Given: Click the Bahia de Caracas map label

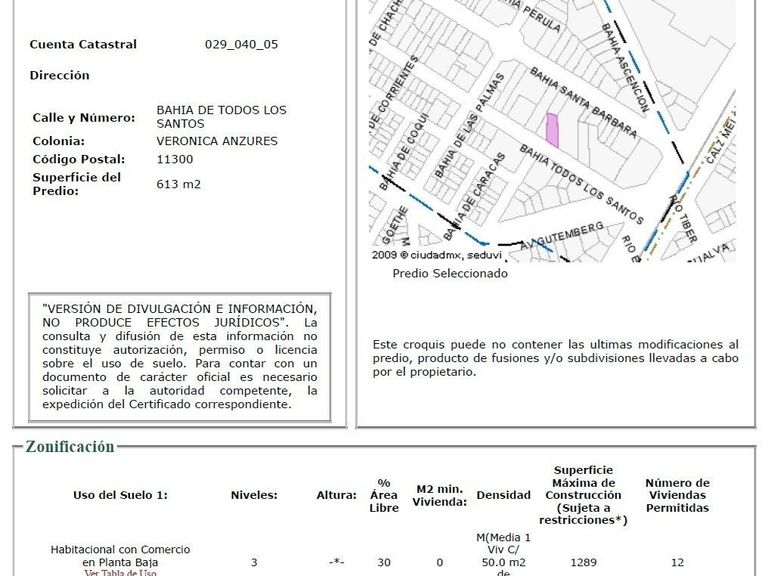Looking at the screenshot, I should (x=474, y=196).
